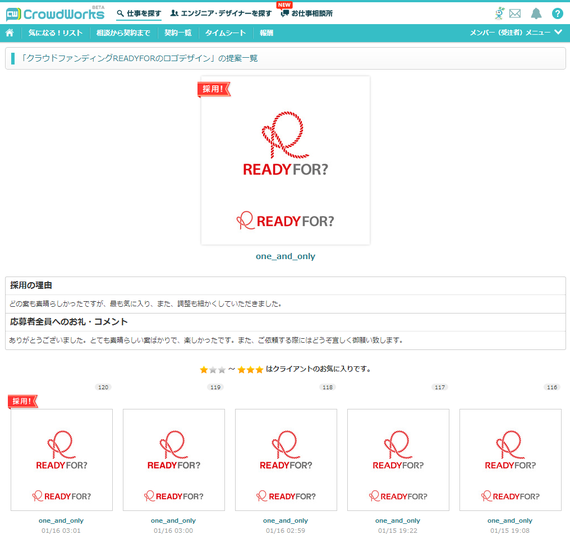Open the notification bell icon
Image resolution: width=570 pixels, height=539 pixels.
pyautogui.click(x=536, y=13)
